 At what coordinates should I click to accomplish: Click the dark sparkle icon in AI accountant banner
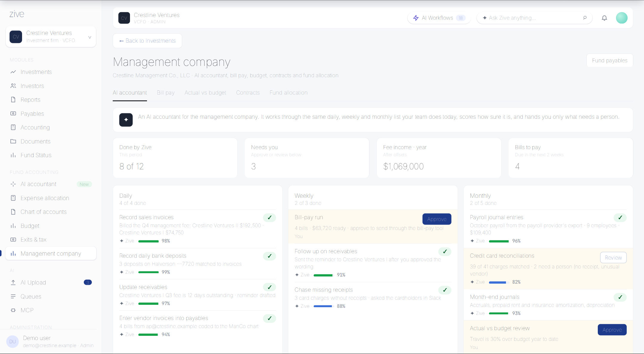pos(126,120)
